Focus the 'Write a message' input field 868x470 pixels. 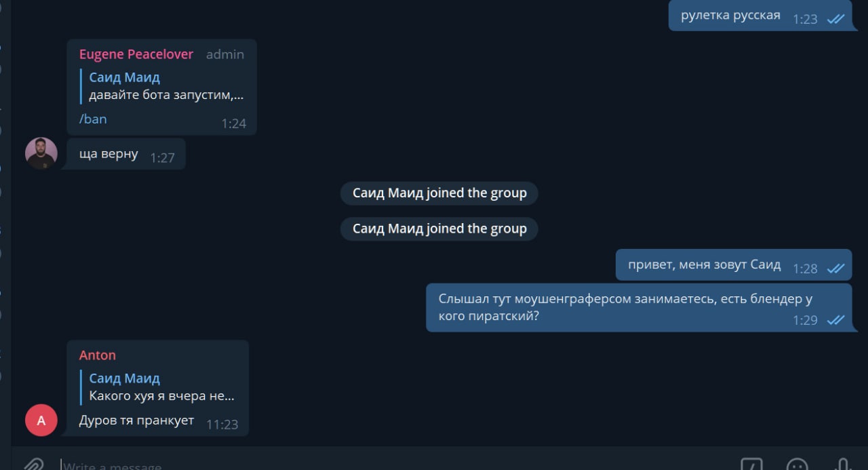click(393, 465)
